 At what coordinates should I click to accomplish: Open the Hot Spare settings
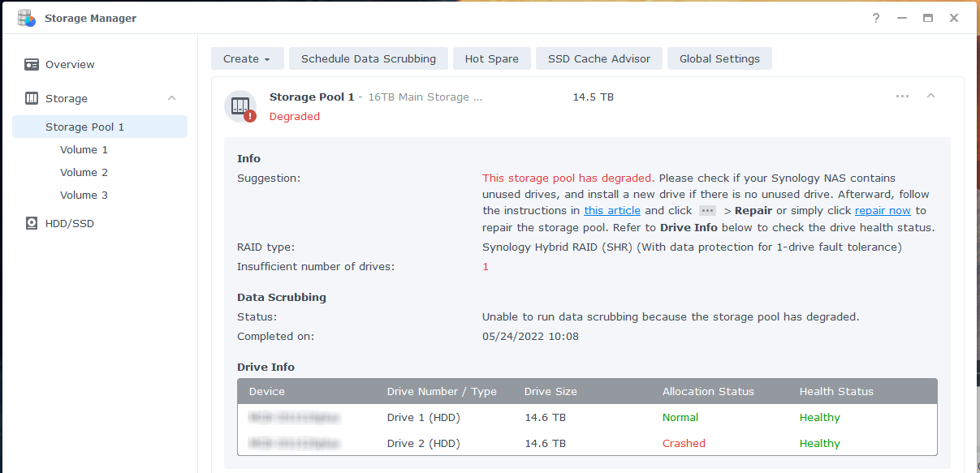point(492,58)
